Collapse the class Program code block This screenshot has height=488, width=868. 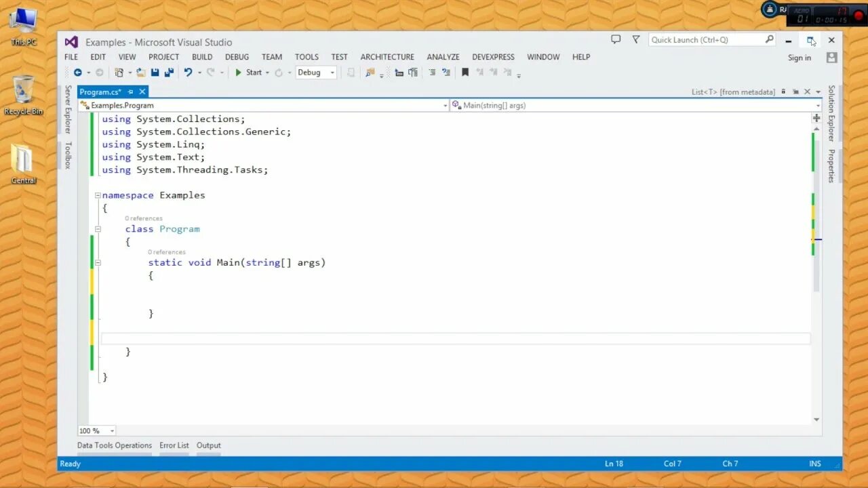point(98,229)
